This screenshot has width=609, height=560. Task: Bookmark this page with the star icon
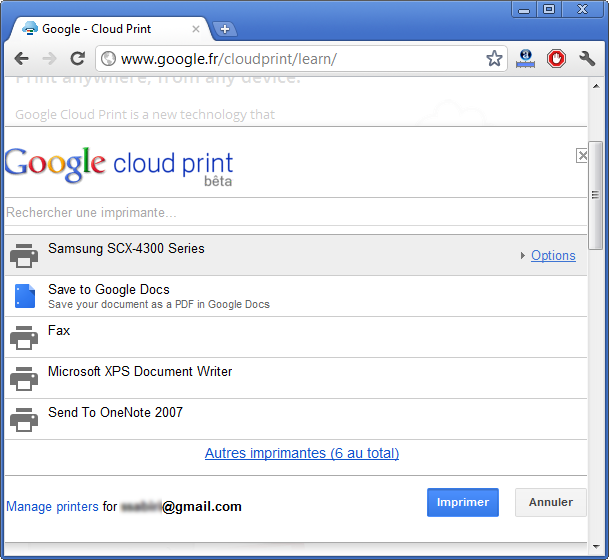[x=494, y=59]
